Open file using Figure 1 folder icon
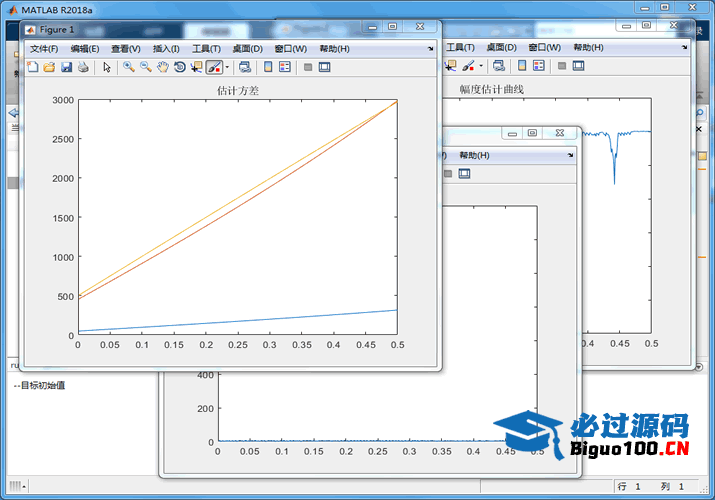Viewport: 715px width, 500px height. [x=49, y=67]
